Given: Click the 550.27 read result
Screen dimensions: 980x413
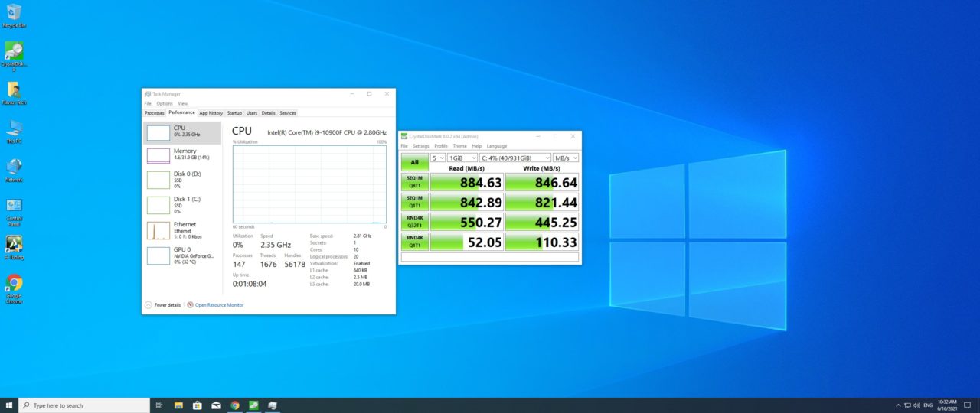Looking at the screenshot, I should point(466,221).
